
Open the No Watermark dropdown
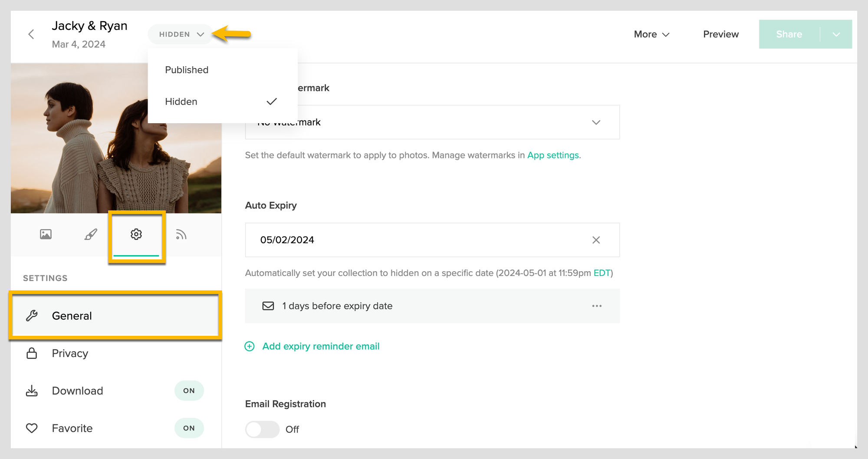[x=596, y=122]
